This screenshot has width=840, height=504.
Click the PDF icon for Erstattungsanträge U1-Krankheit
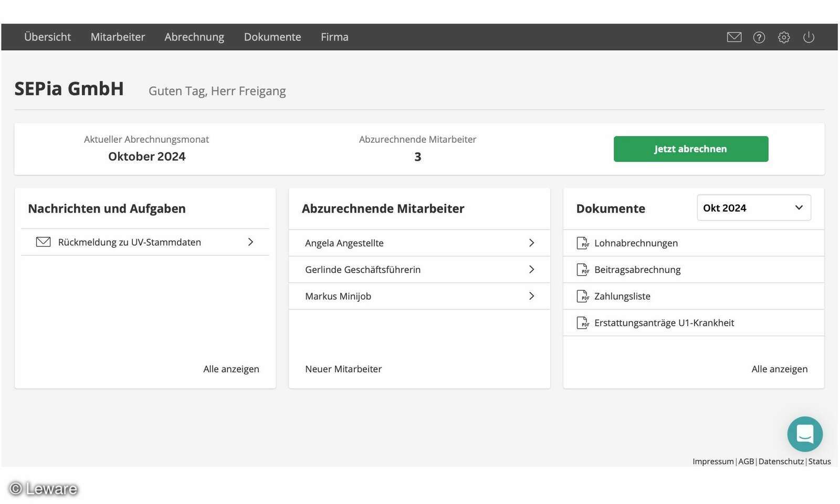coord(583,322)
